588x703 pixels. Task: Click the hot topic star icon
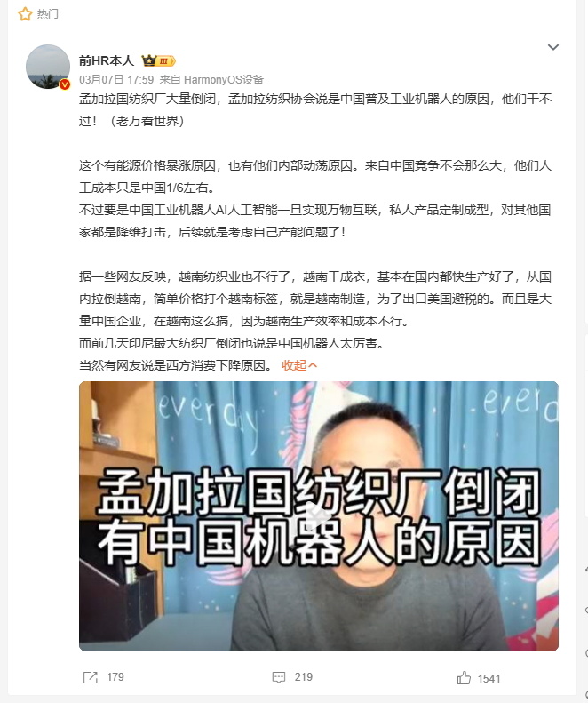coord(25,14)
